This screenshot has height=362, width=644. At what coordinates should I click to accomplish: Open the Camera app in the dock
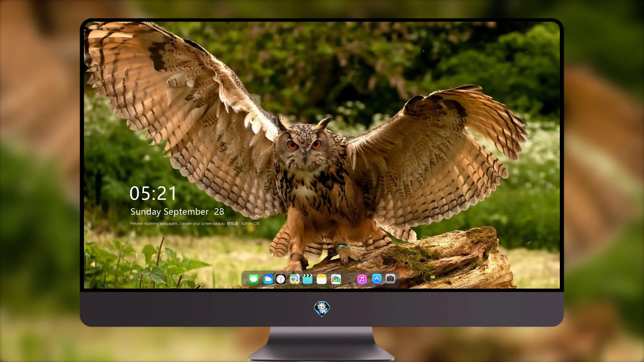click(x=390, y=279)
